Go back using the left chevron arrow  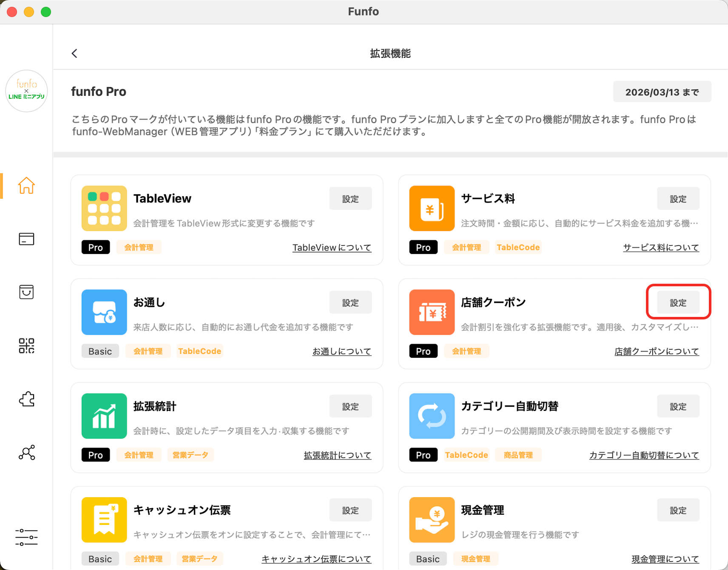[x=74, y=53]
